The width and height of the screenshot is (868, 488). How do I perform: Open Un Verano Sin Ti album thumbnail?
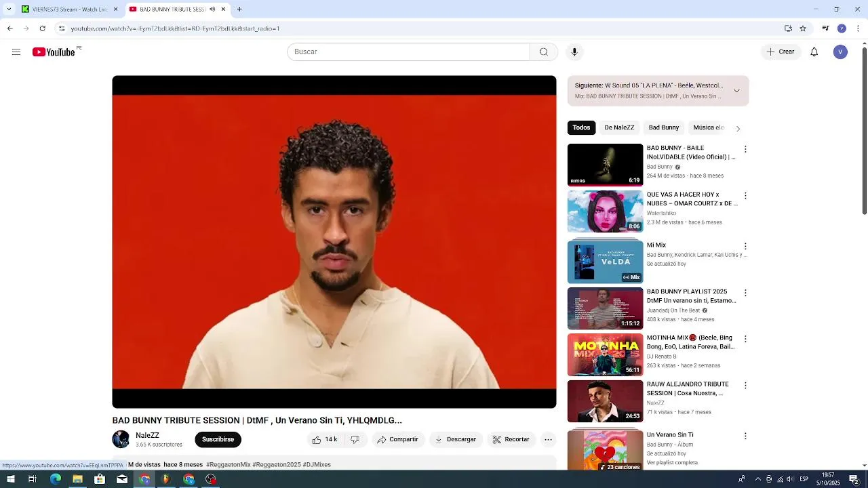click(x=605, y=450)
